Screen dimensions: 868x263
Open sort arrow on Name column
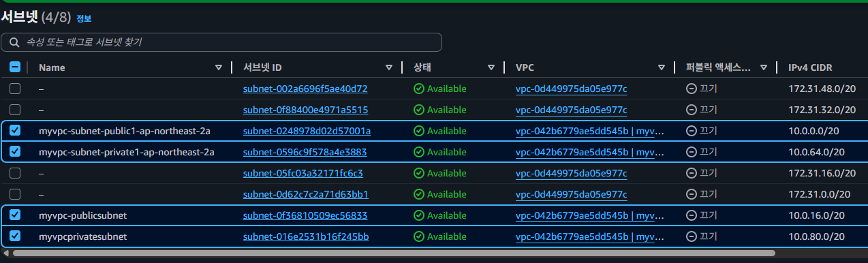click(219, 67)
